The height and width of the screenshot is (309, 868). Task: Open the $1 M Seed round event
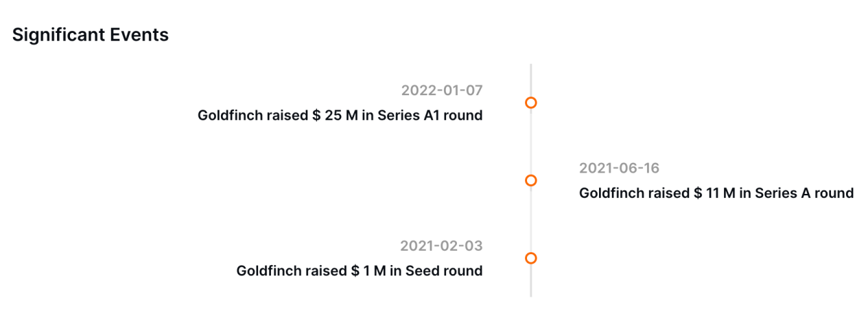click(359, 271)
